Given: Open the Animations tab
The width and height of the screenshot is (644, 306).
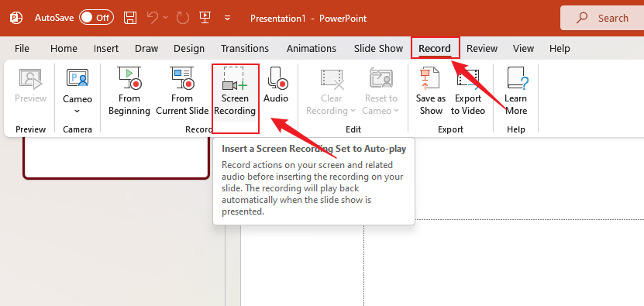Looking at the screenshot, I should click(x=312, y=49).
